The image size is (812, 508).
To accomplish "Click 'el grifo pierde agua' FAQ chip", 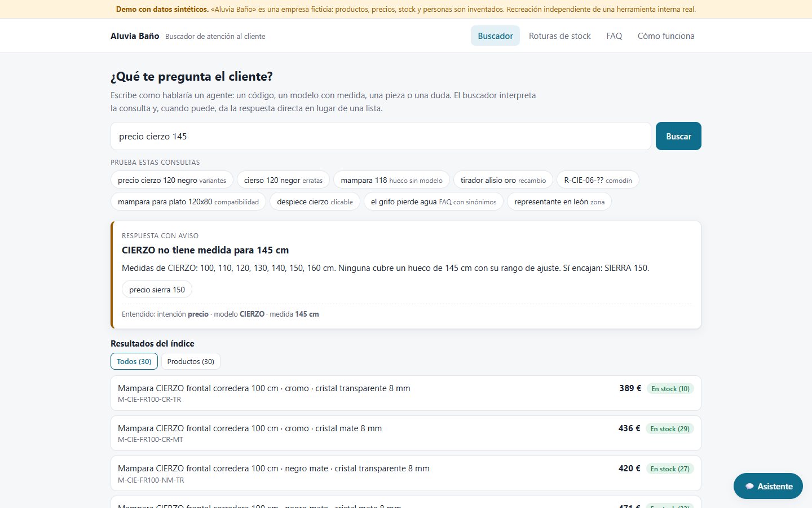I will [434, 202].
